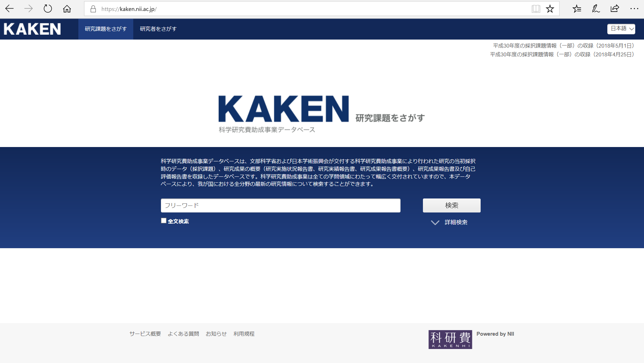Open the サービス概要 footer link

(x=145, y=334)
